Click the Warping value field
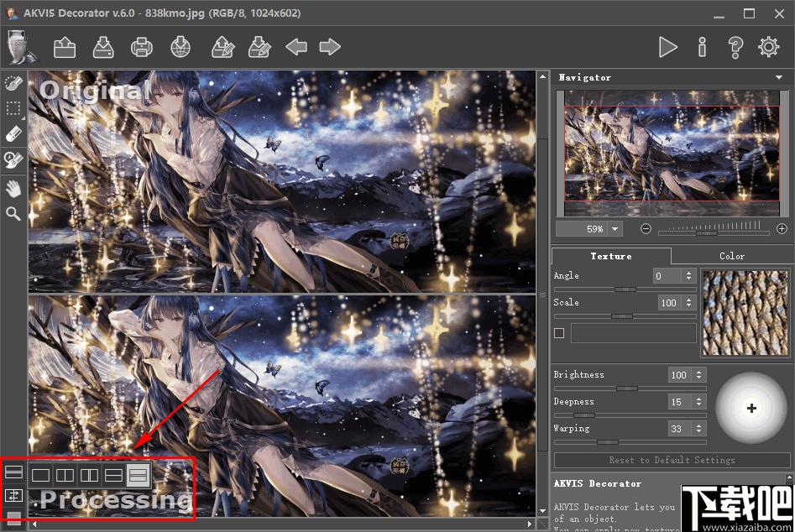This screenshot has width=795, height=532. click(679, 429)
